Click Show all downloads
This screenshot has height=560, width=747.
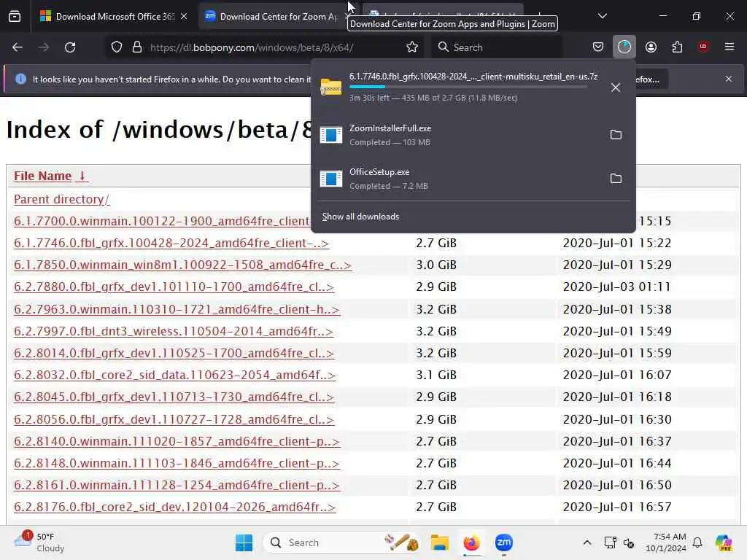[360, 217]
